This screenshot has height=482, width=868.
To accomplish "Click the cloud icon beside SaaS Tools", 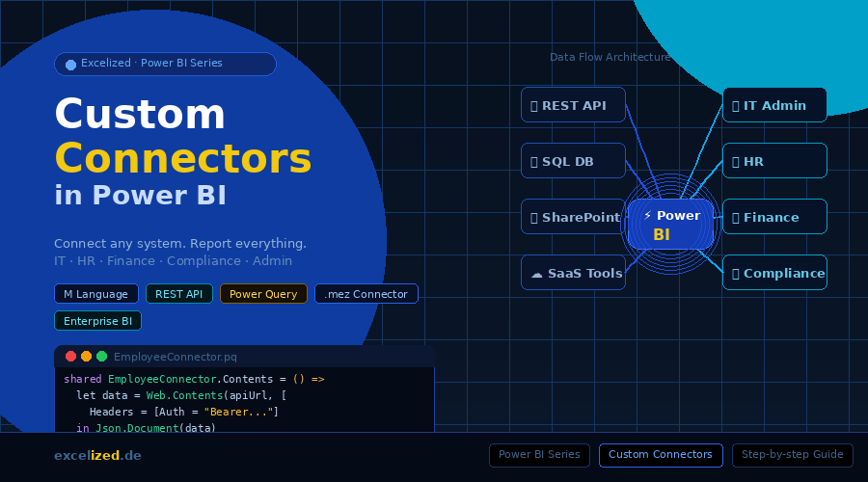I will [536, 274].
